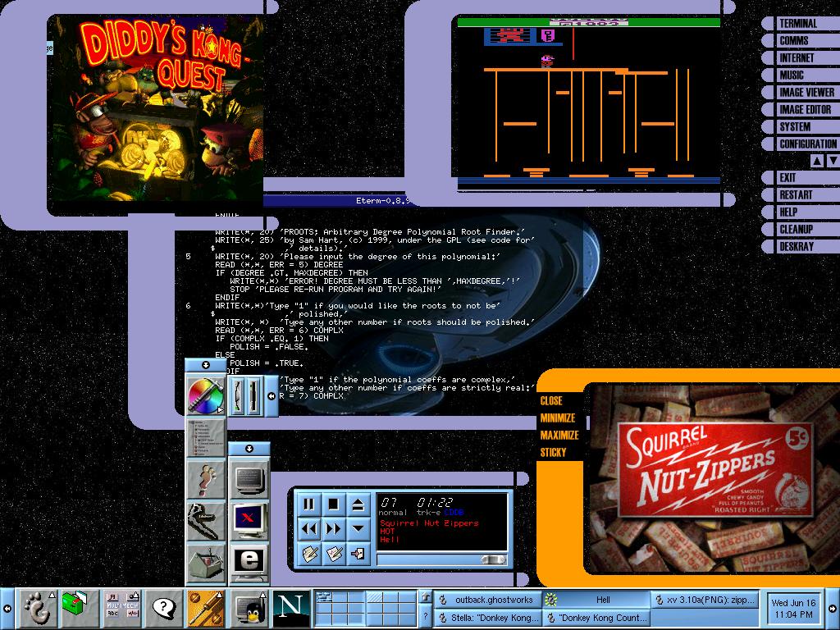Open CD player preferences checklist icon
Screen dimensions: 840x630
(x=333, y=554)
